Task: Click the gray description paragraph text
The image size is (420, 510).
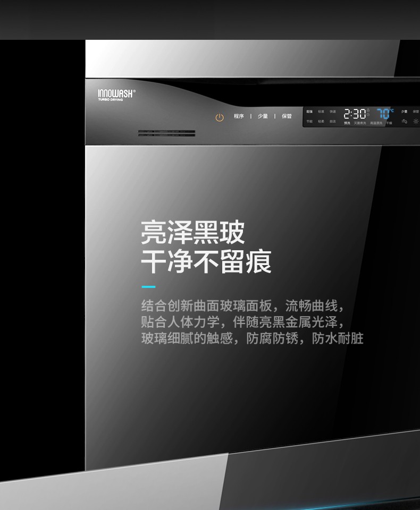Action: coord(252,322)
